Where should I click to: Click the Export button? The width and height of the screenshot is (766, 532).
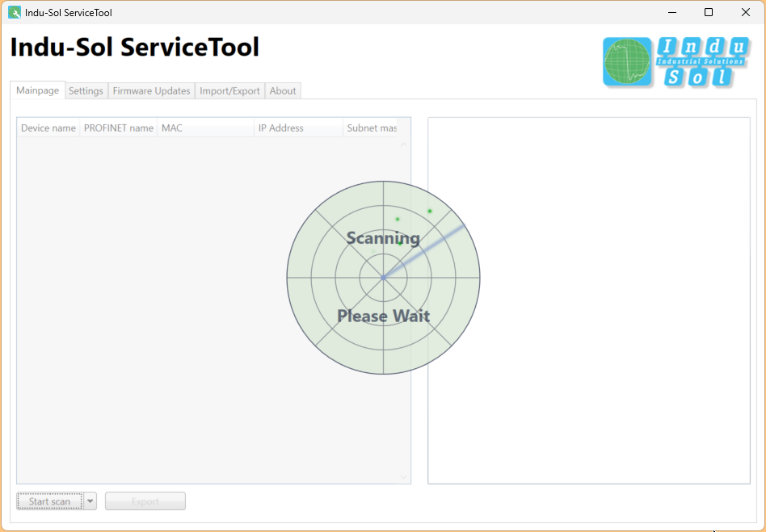tap(145, 501)
